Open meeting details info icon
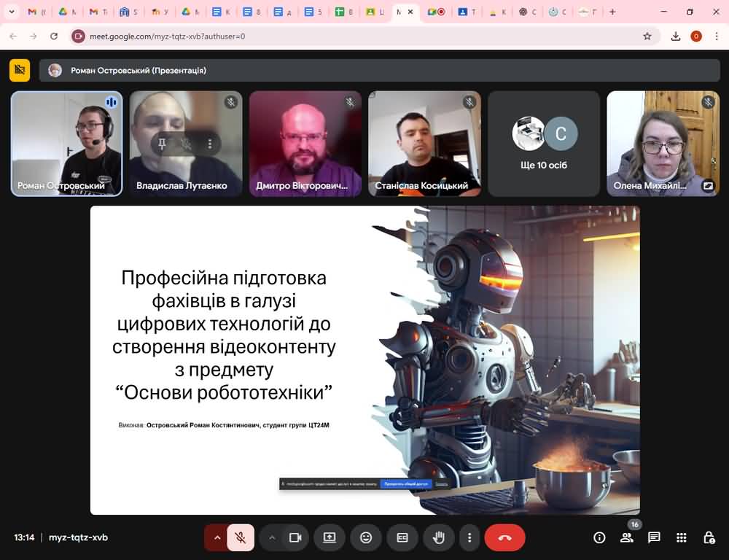Image resolution: width=729 pixels, height=560 pixels. tap(599, 537)
